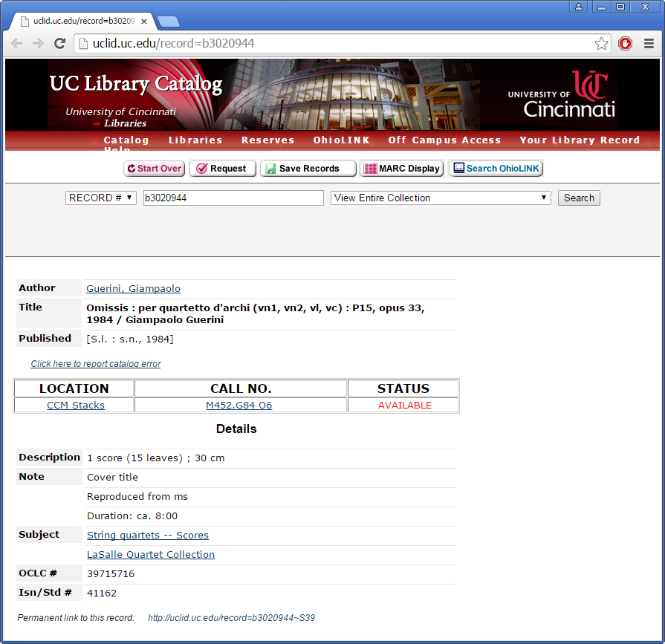
Task: Open call number M452.G84 O6 link
Action: click(239, 406)
